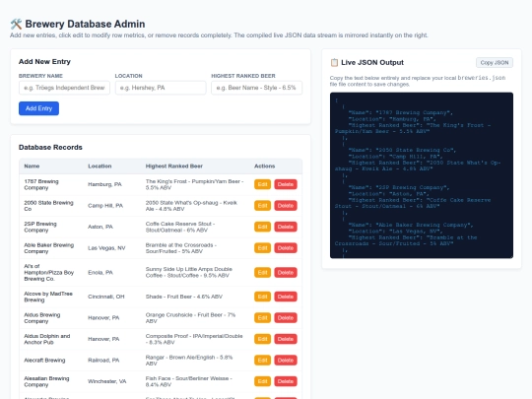Click the clipboard icon beside Live JSON Output
This screenshot has width=532, height=399.
click(334, 62)
